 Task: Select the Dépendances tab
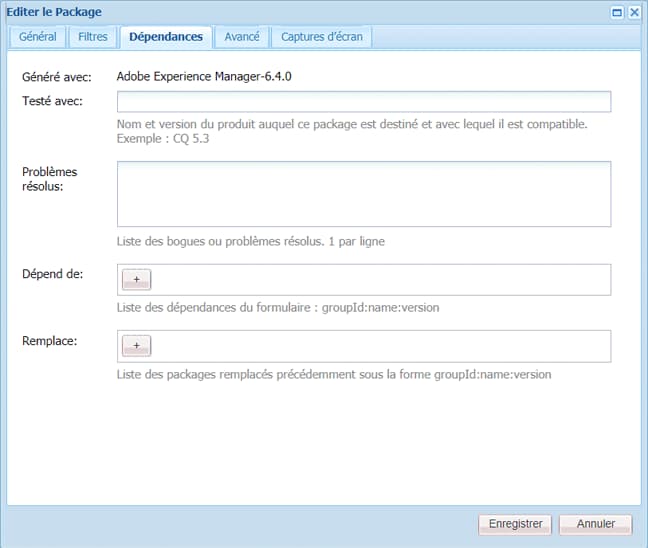(166, 37)
